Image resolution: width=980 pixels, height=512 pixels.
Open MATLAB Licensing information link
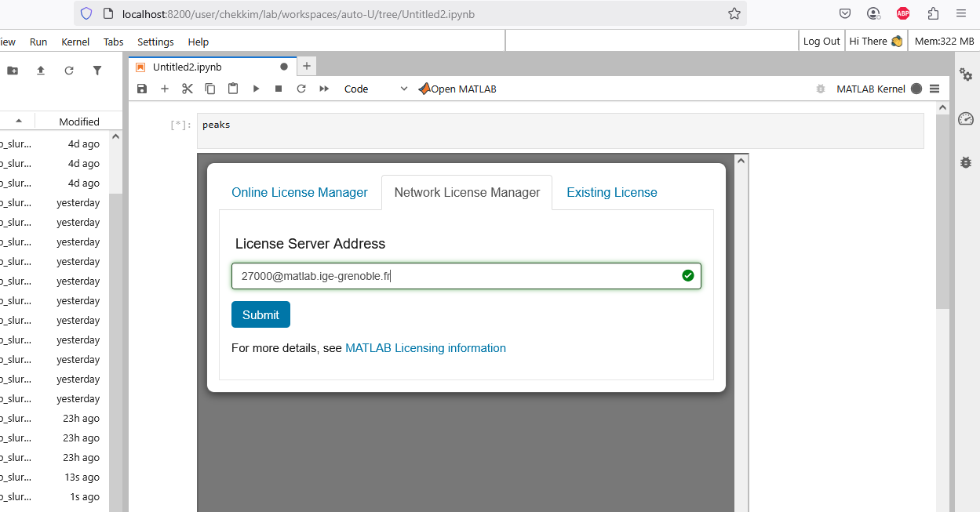(425, 348)
